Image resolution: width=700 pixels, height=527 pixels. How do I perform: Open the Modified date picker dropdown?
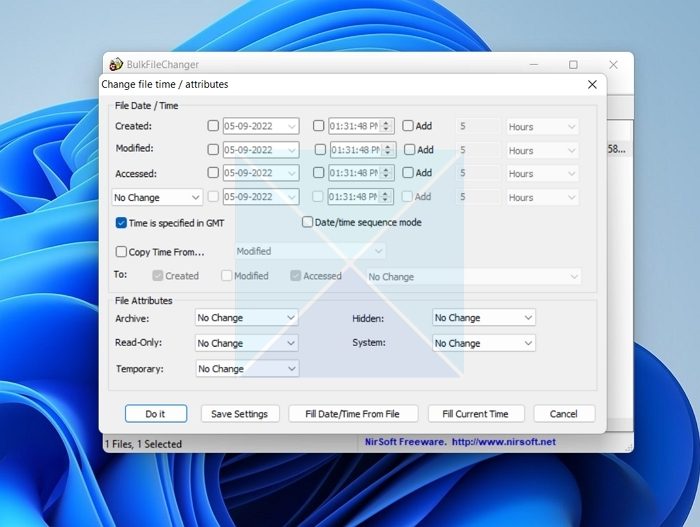pos(292,150)
